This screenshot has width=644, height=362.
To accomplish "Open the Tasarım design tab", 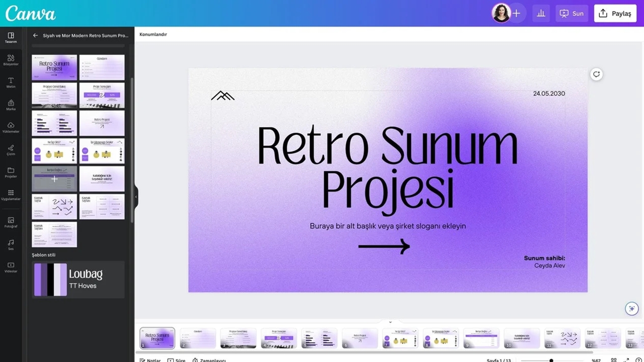I will (x=11, y=38).
